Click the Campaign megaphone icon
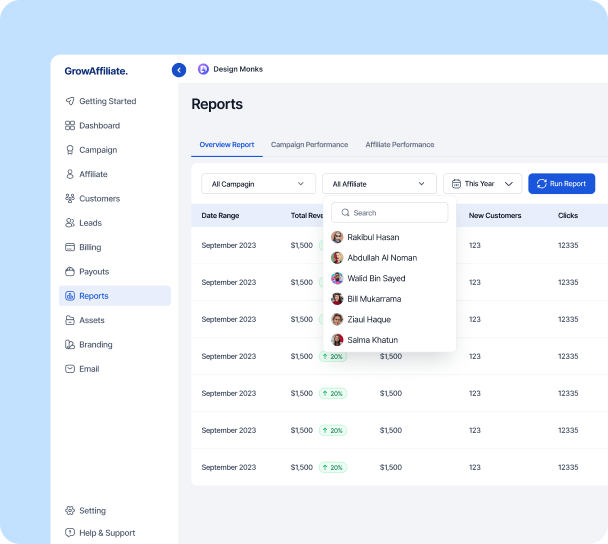Viewport: 608px width, 544px height. (70, 150)
